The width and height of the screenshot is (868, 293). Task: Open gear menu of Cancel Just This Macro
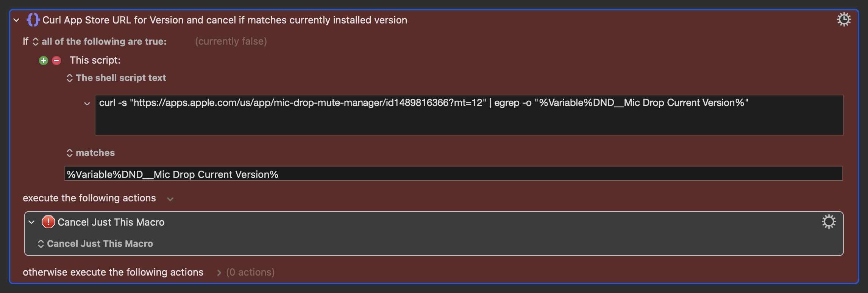829,221
